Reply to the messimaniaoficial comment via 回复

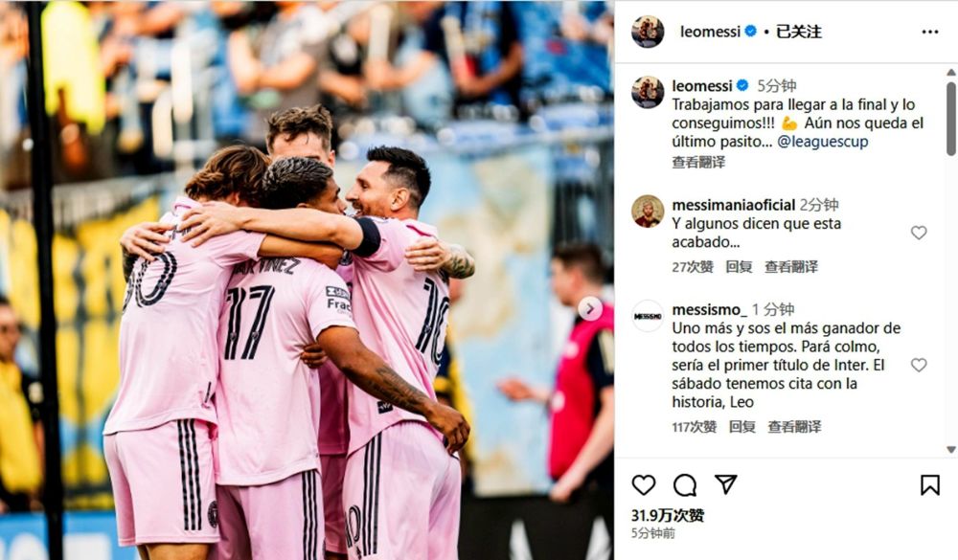coord(739,267)
